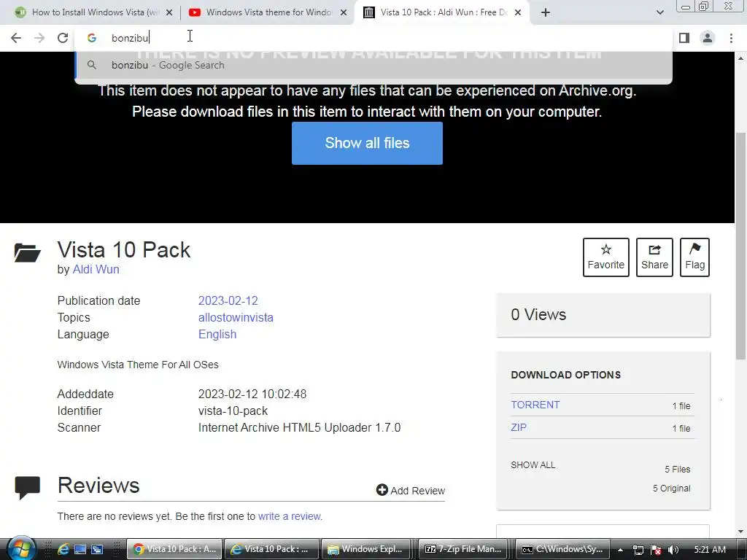Click the vista-10-pack identifier text
This screenshot has height=560, width=747.
click(233, 411)
